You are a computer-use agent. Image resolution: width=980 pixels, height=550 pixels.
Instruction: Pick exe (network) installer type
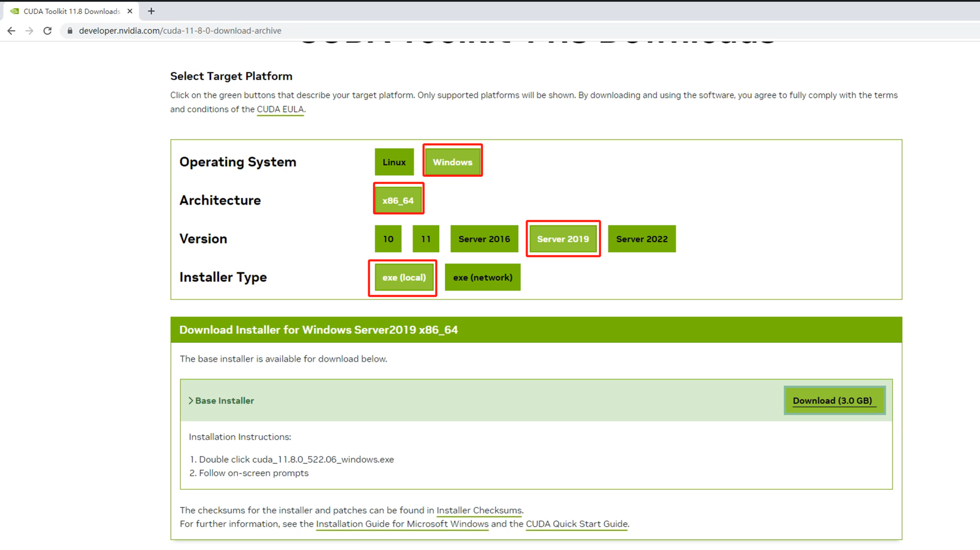pyautogui.click(x=482, y=277)
